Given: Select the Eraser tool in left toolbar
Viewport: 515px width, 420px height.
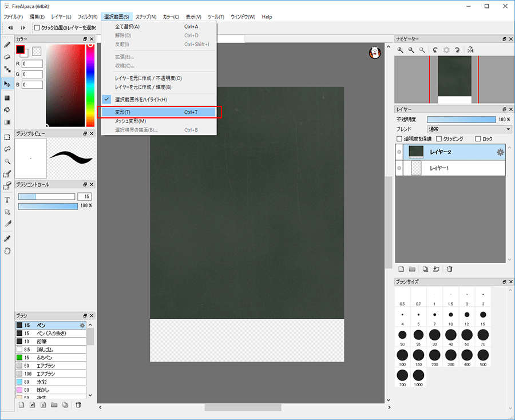Looking at the screenshot, I should pyautogui.click(x=7, y=57).
